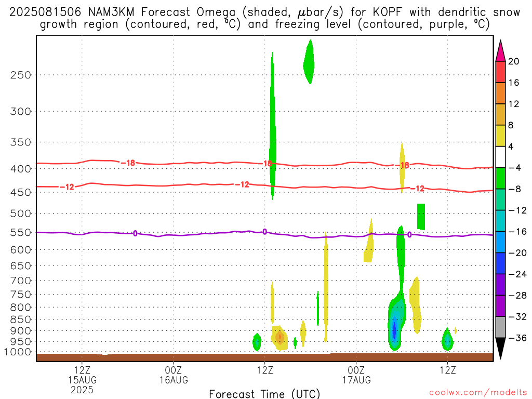This screenshot has width=532, height=399.
Task: Select the 400 pressure level label
Action: 21,169
